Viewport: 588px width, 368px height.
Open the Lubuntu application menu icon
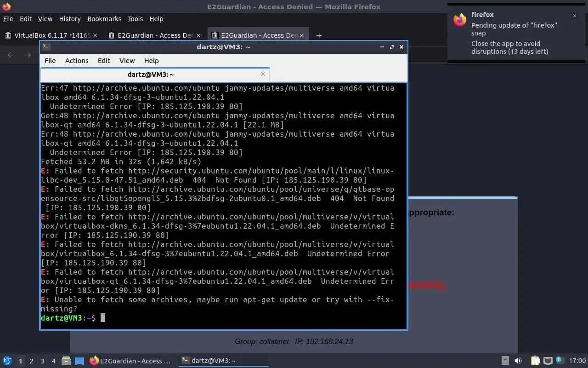(7, 361)
